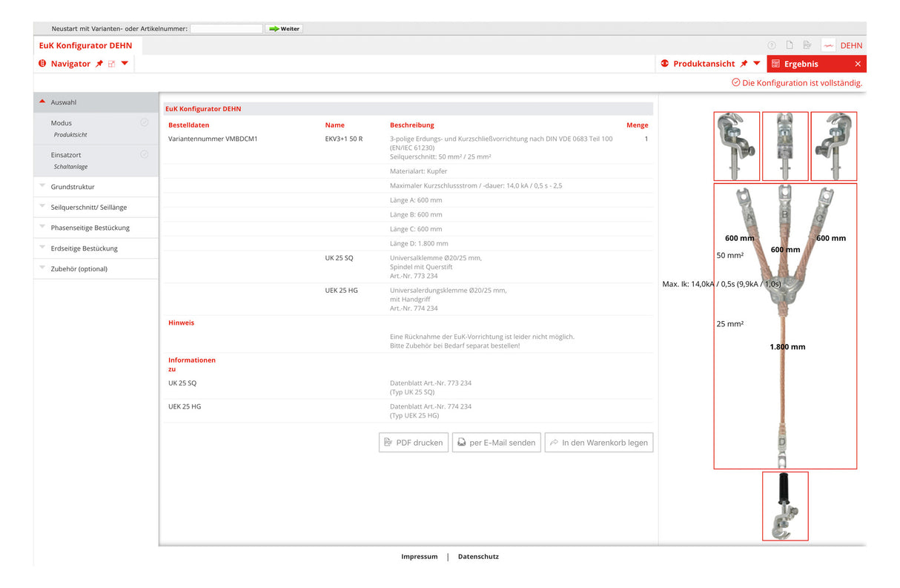
Task: Click the green arrow on Weiter button
Action: (x=274, y=29)
